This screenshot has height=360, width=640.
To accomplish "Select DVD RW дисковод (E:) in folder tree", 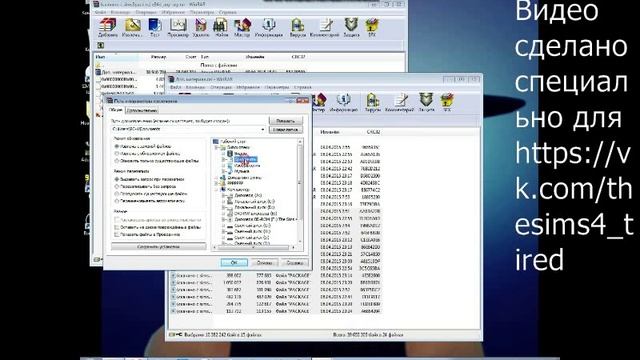I will 256,213.
